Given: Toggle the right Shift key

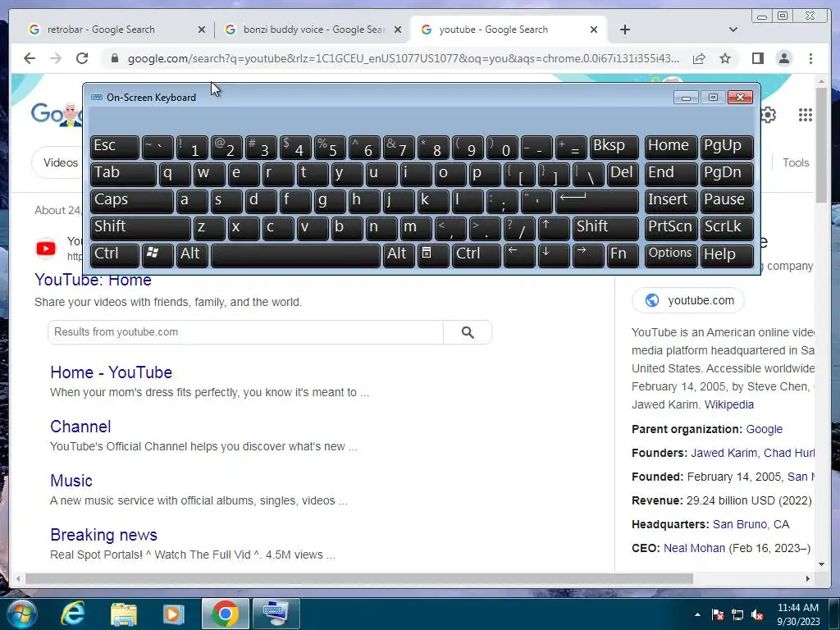Looking at the screenshot, I should (x=606, y=228).
